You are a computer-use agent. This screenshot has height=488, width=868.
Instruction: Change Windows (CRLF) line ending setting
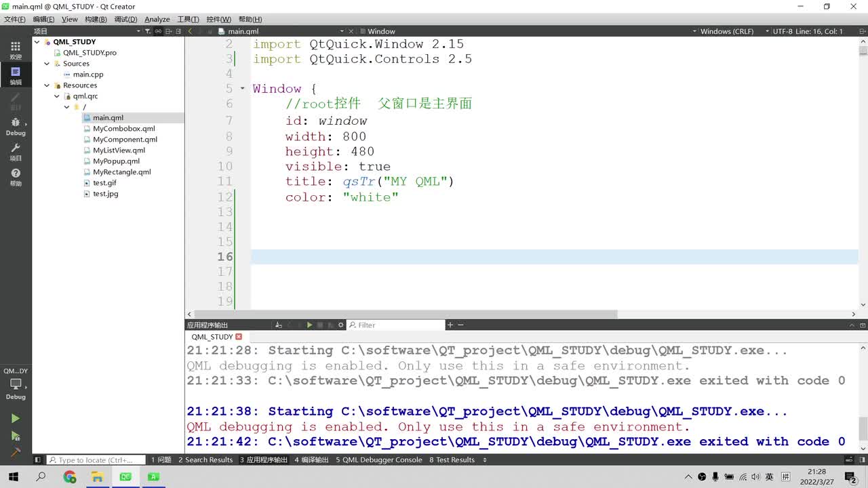click(726, 31)
